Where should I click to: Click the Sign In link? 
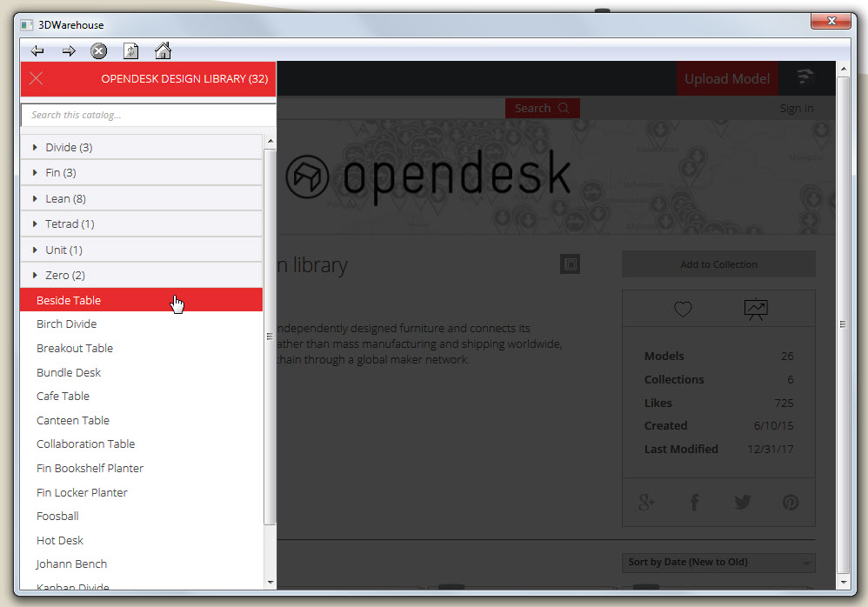797,109
